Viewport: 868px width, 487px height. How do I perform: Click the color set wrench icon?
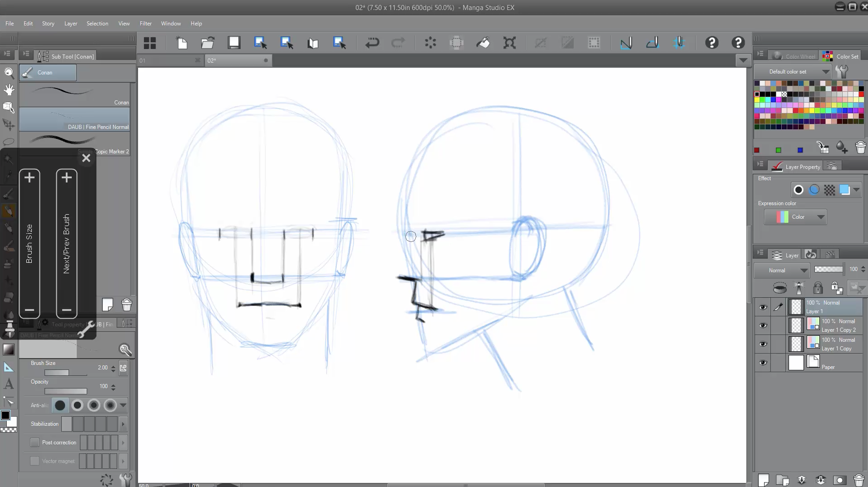tap(842, 71)
